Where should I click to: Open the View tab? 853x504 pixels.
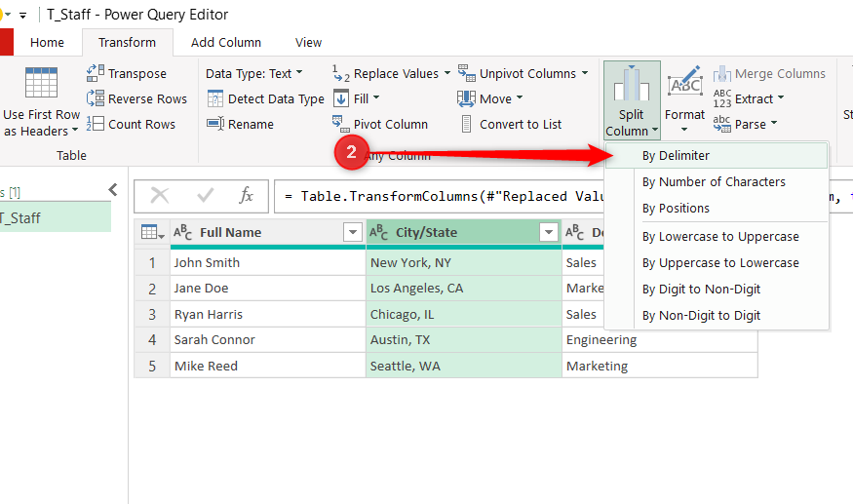(x=308, y=43)
